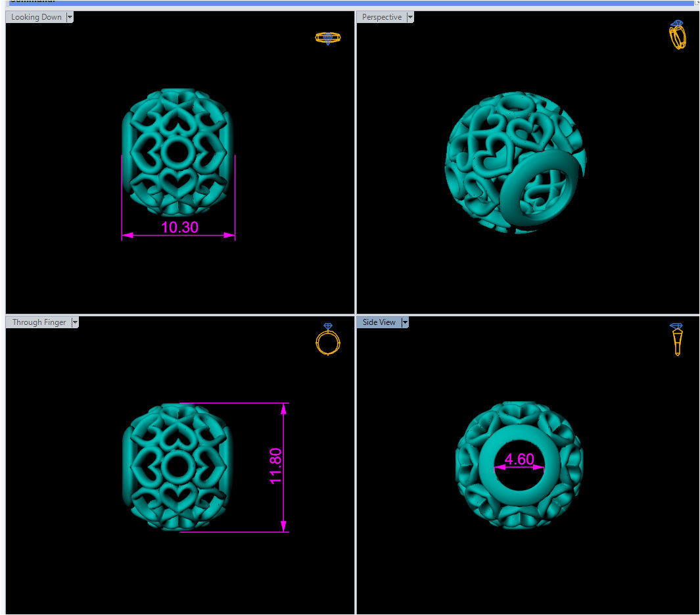The image size is (700, 615).
Task: Click the Through Finger viewport label
Action: [x=39, y=322]
